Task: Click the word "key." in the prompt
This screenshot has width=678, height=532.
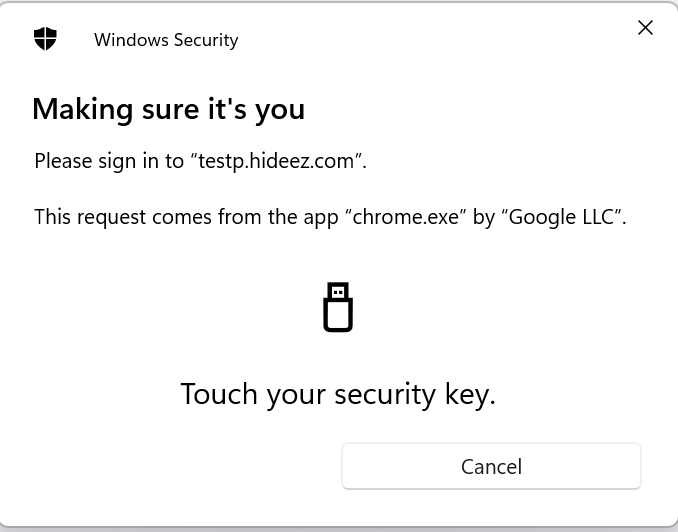Action: click(470, 394)
